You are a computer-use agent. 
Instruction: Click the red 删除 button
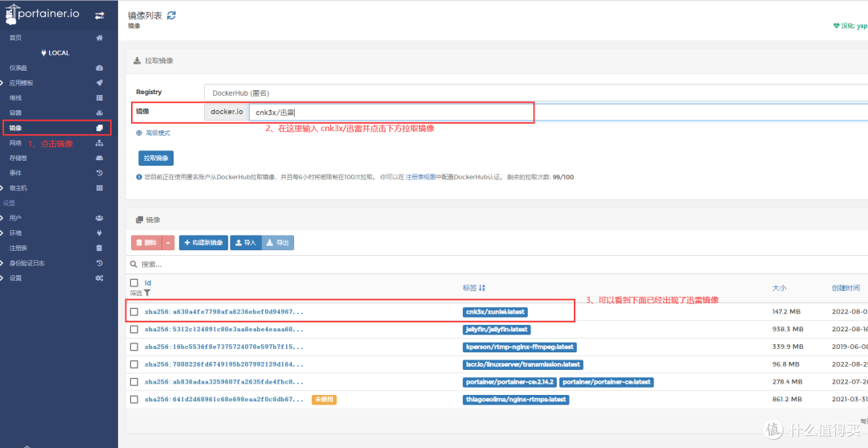(147, 243)
